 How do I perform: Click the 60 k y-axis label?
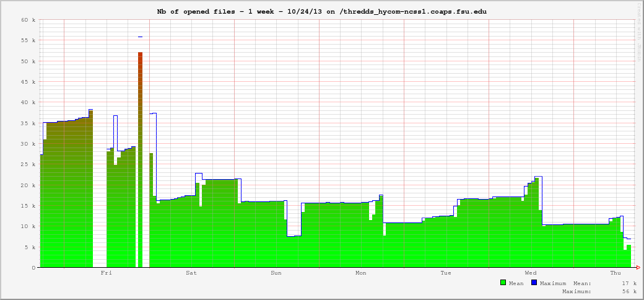28,20
